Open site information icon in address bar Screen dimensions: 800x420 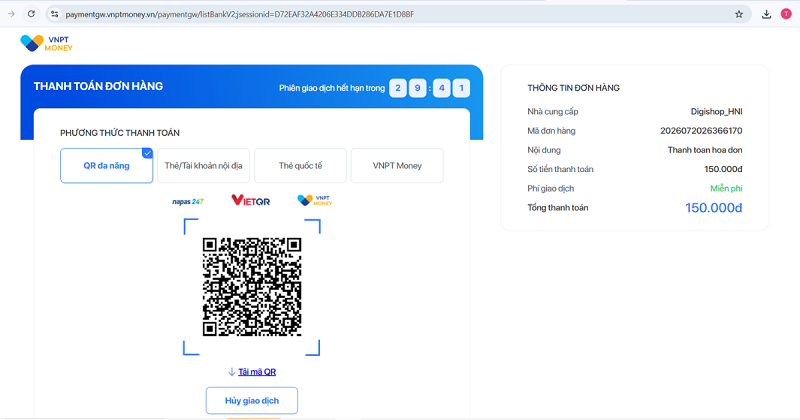[55, 14]
